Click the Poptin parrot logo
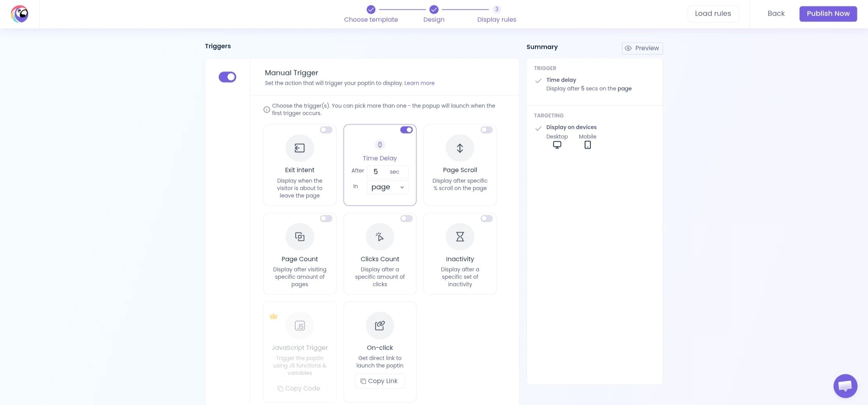Screen dimensions: 868x405 coord(20,14)
